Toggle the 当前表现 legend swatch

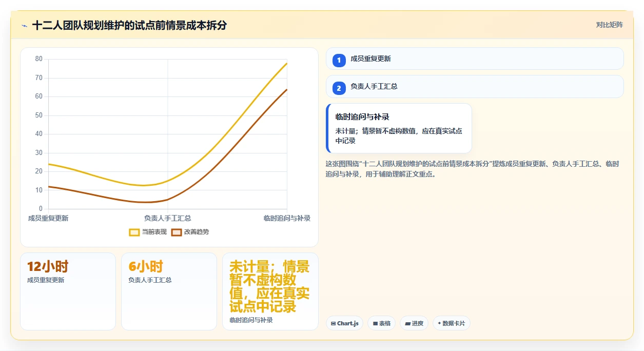click(x=134, y=232)
